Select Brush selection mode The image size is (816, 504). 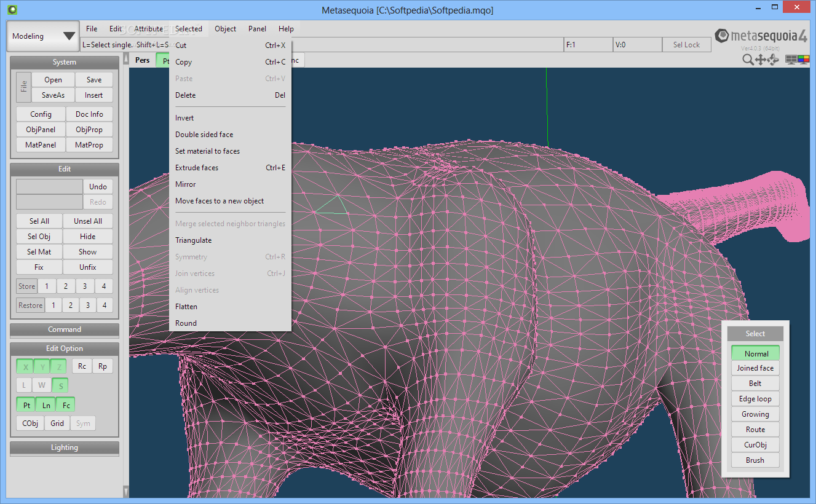756,460
